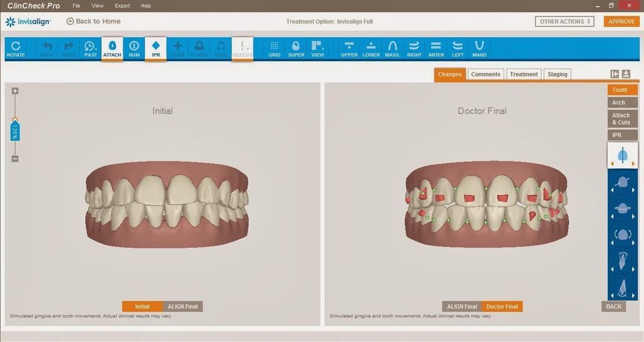Open the VIEW layout dropdown
Screen dimensions: 644x342
click(x=318, y=49)
